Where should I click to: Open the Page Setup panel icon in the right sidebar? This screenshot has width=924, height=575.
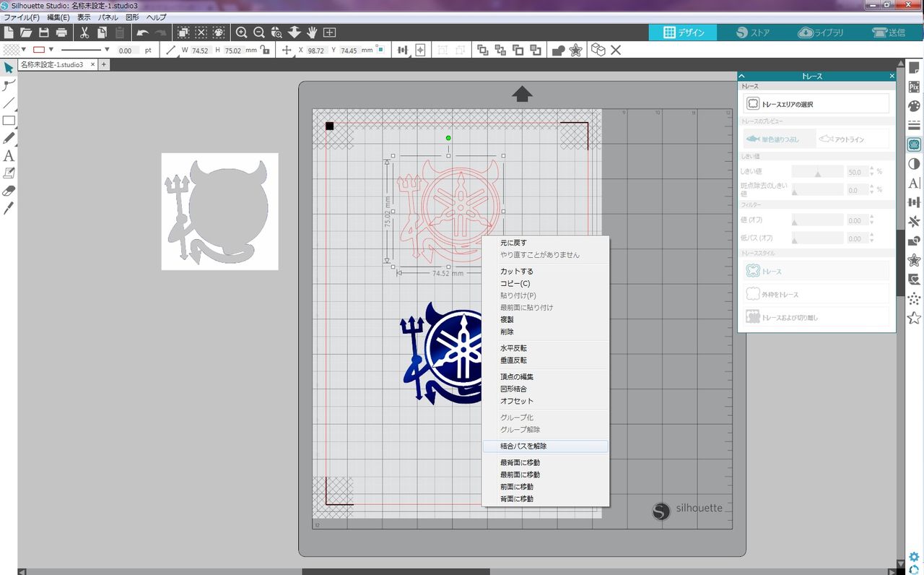(914, 69)
